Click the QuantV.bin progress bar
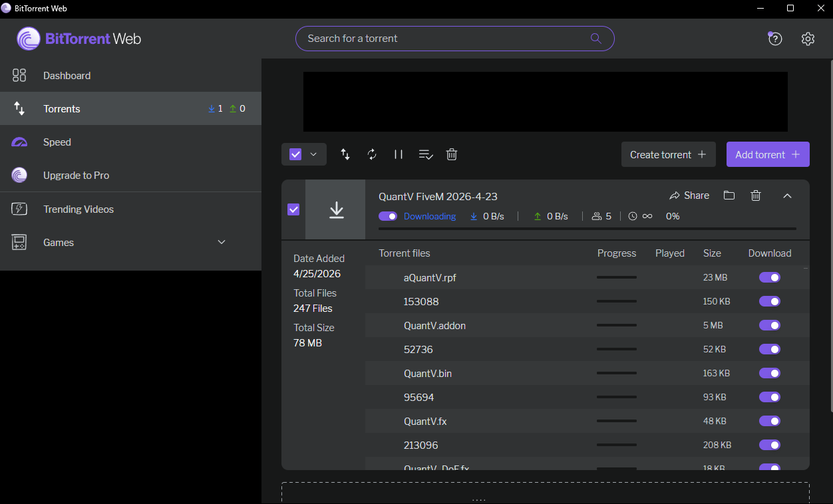Image resolution: width=833 pixels, height=504 pixels. 617,373
